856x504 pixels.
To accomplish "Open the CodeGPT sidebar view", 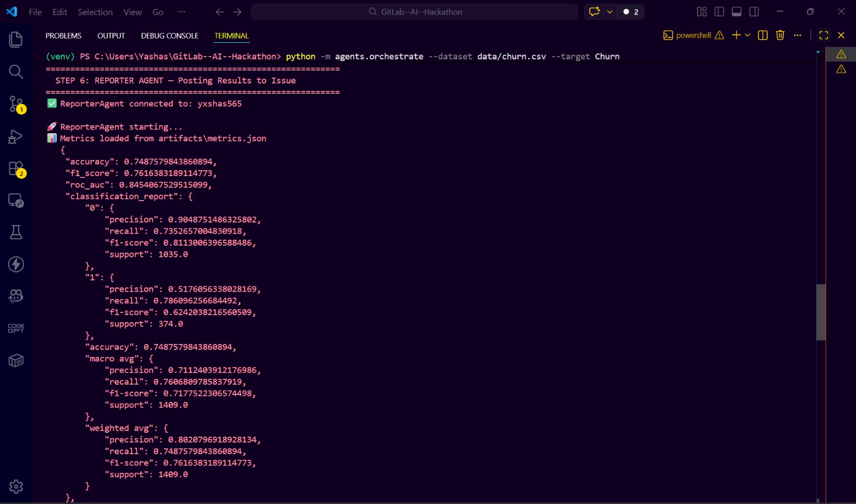I will click(16, 329).
